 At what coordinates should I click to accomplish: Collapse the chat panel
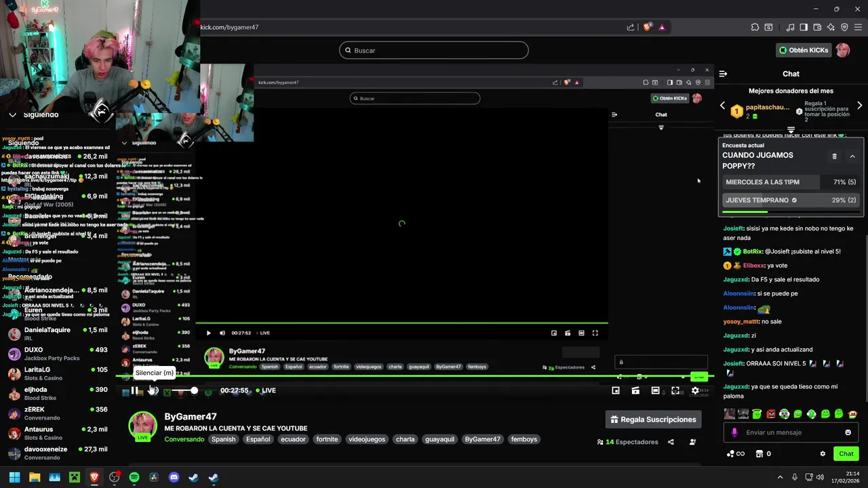pyautogui.click(x=723, y=74)
